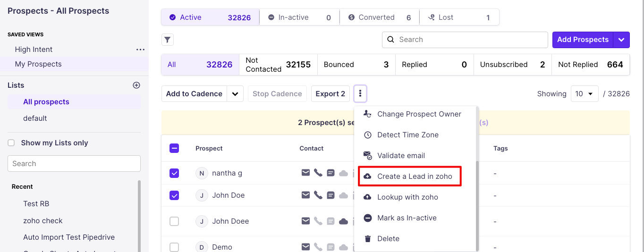644x252 pixels.
Task: Uncheck the John Doe row checkbox
Action: pyautogui.click(x=174, y=195)
